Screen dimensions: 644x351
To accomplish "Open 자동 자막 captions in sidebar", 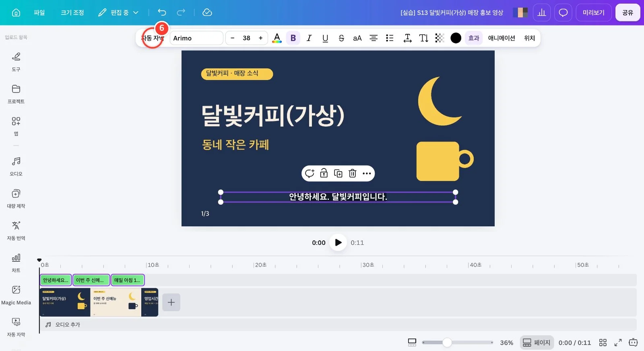I will tap(16, 327).
